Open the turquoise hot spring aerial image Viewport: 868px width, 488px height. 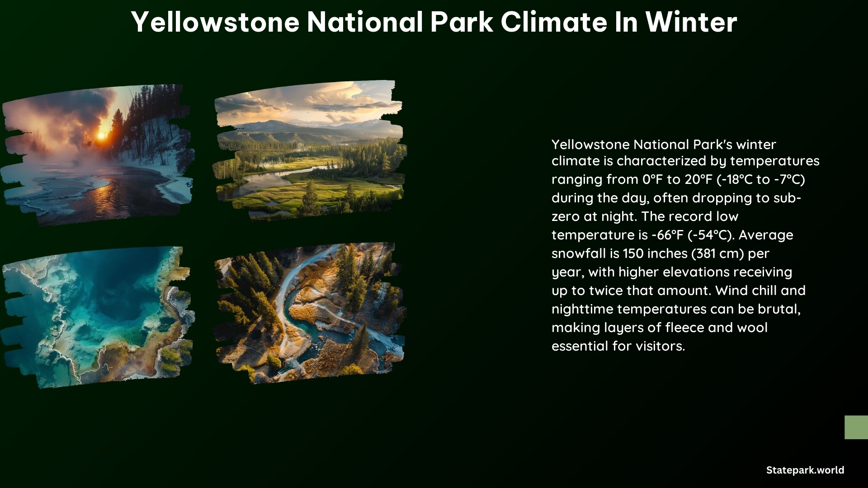tap(97, 317)
